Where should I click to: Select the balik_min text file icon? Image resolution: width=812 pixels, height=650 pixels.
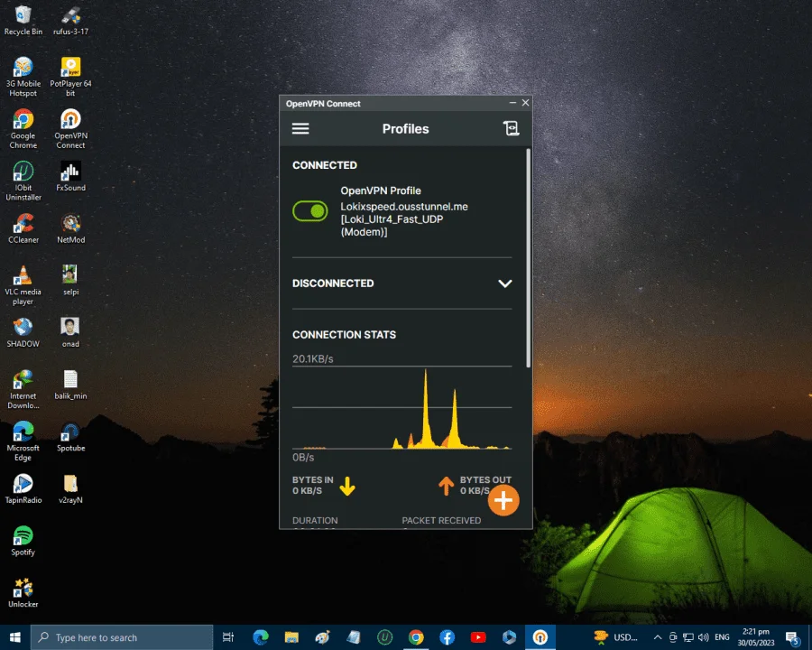tap(71, 385)
